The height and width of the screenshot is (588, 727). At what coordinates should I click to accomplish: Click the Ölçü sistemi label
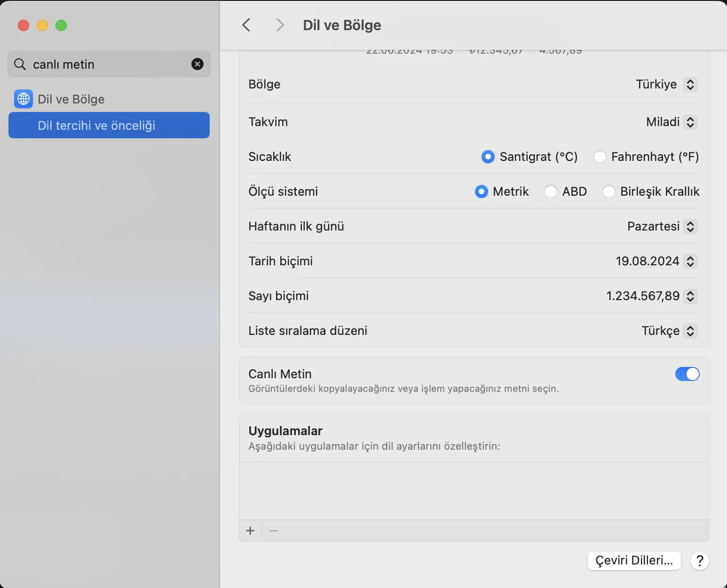(283, 191)
